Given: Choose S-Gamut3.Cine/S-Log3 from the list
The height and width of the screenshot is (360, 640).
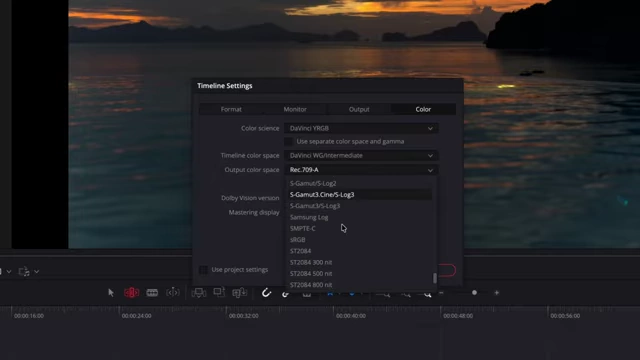Looking at the screenshot, I should pos(359,195).
